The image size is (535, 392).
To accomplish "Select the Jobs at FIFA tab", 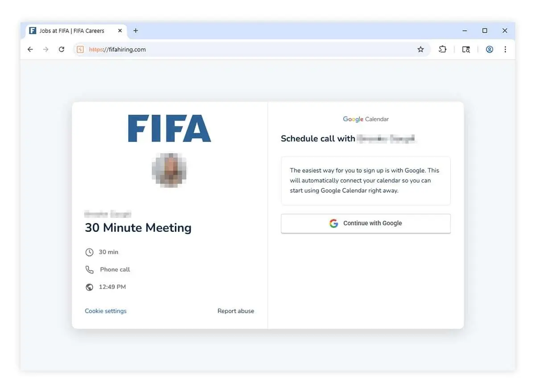I will [76, 31].
